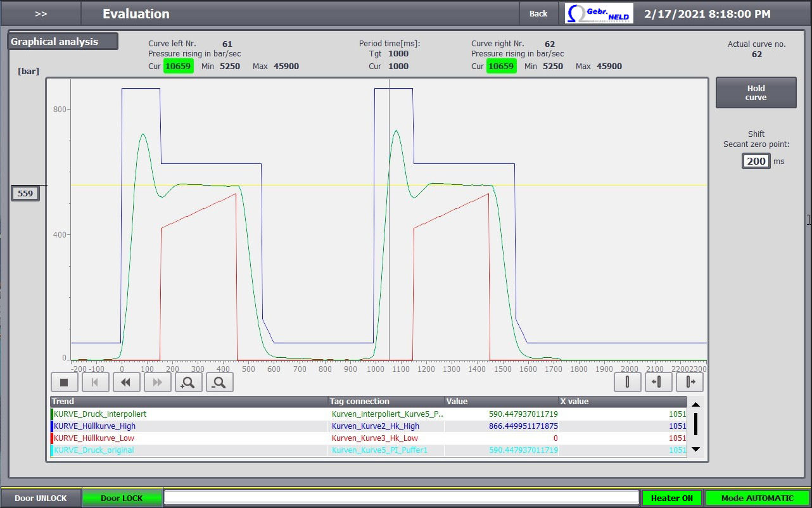Click the zoom in magnifier icon
This screenshot has width=812, height=508.
tap(189, 382)
